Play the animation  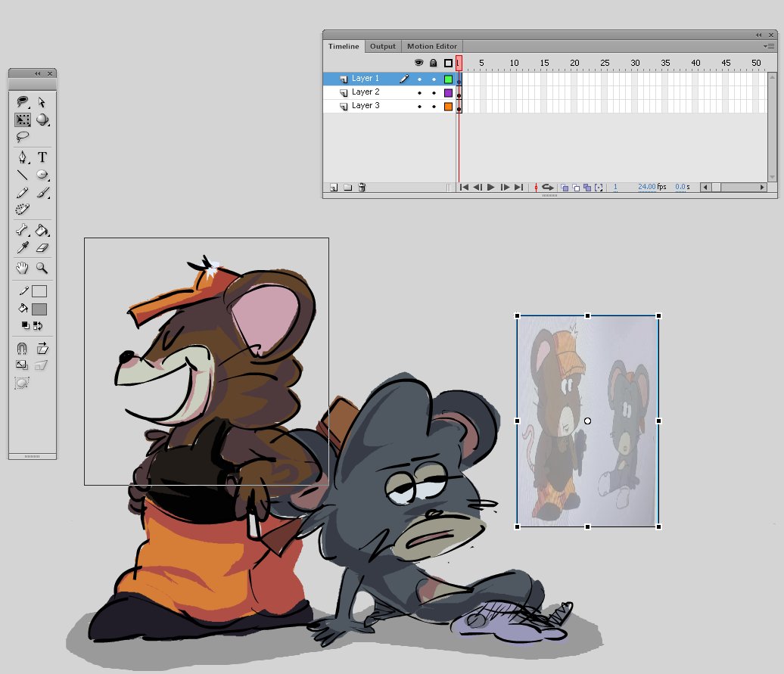(491, 188)
